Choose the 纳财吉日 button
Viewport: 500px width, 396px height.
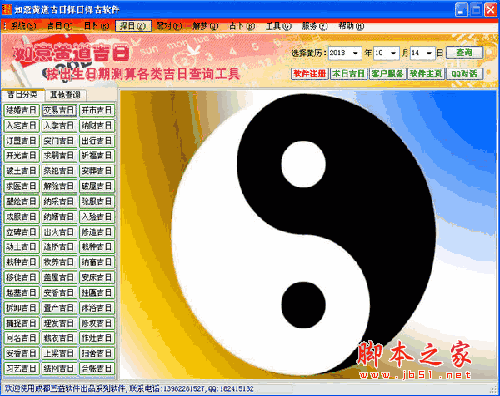coord(97,126)
